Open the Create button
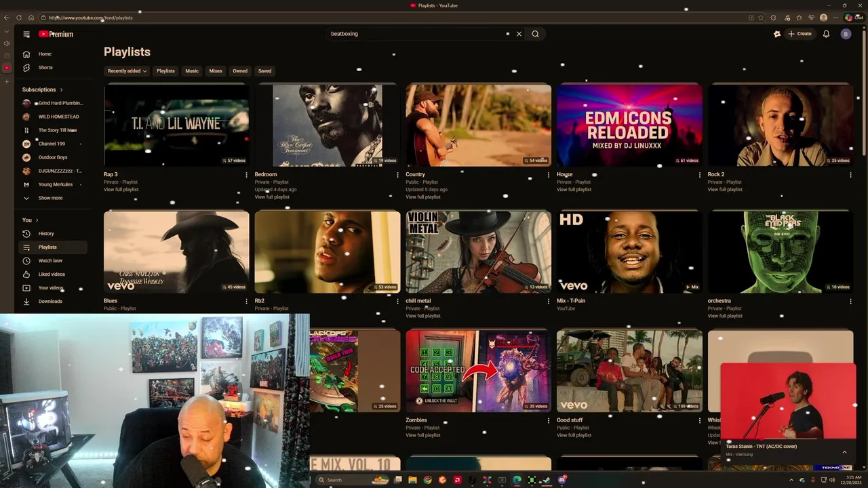Image resolution: width=868 pixels, height=488 pixels. click(x=800, y=34)
